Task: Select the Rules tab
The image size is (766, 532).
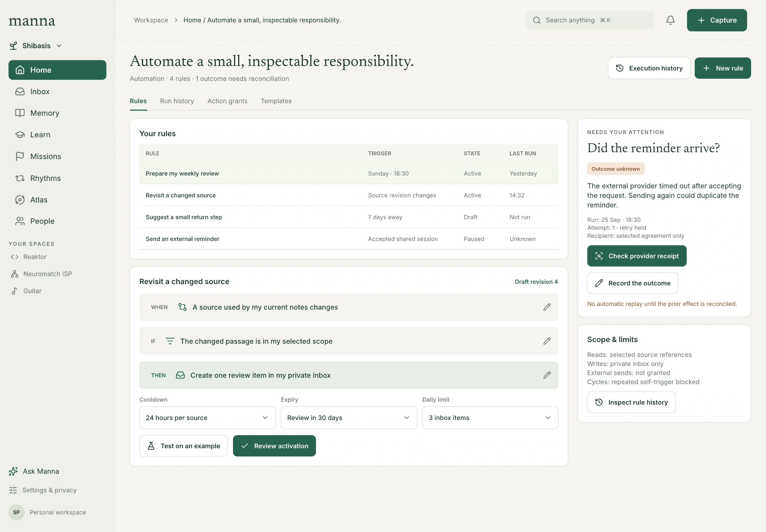Action: pos(138,101)
